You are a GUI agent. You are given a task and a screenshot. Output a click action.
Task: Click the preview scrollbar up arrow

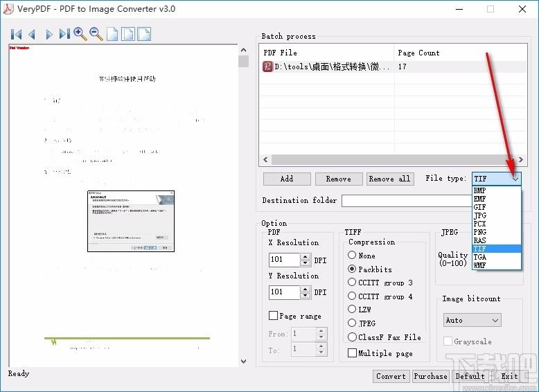243,50
